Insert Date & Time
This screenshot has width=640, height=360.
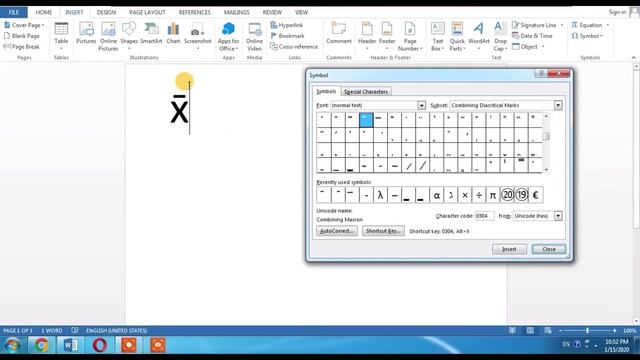point(532,36)
